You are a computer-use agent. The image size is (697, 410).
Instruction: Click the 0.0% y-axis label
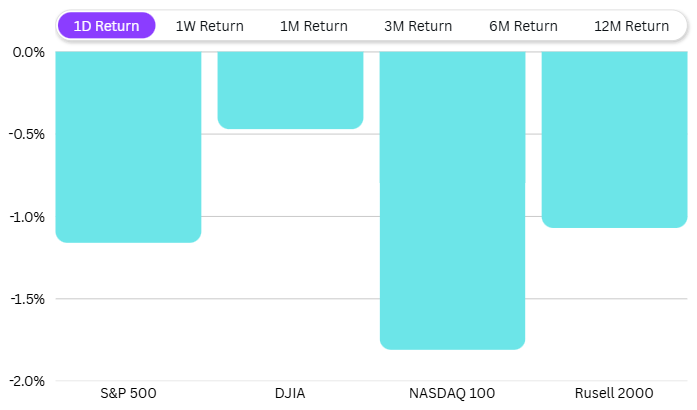29,52
